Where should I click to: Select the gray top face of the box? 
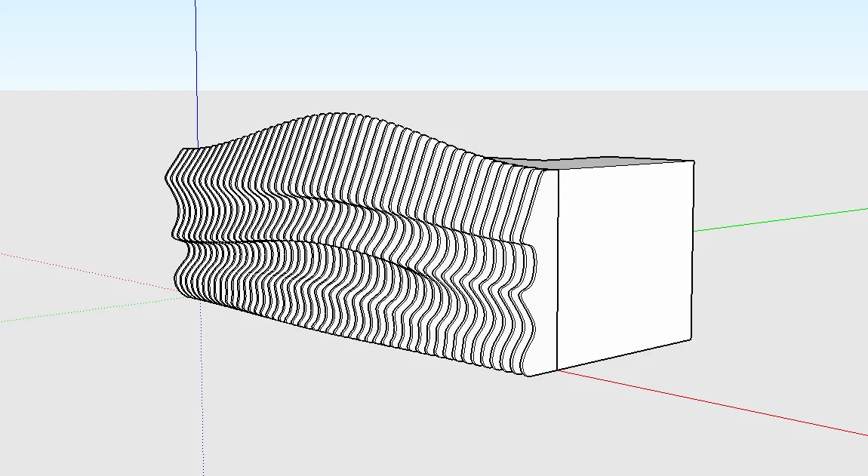click(x=589, y=162)
